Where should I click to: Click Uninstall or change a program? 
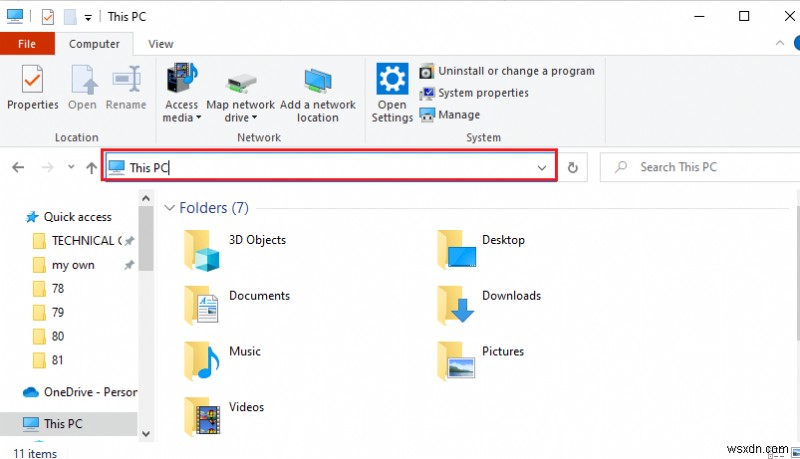click(x=507, y=71)
